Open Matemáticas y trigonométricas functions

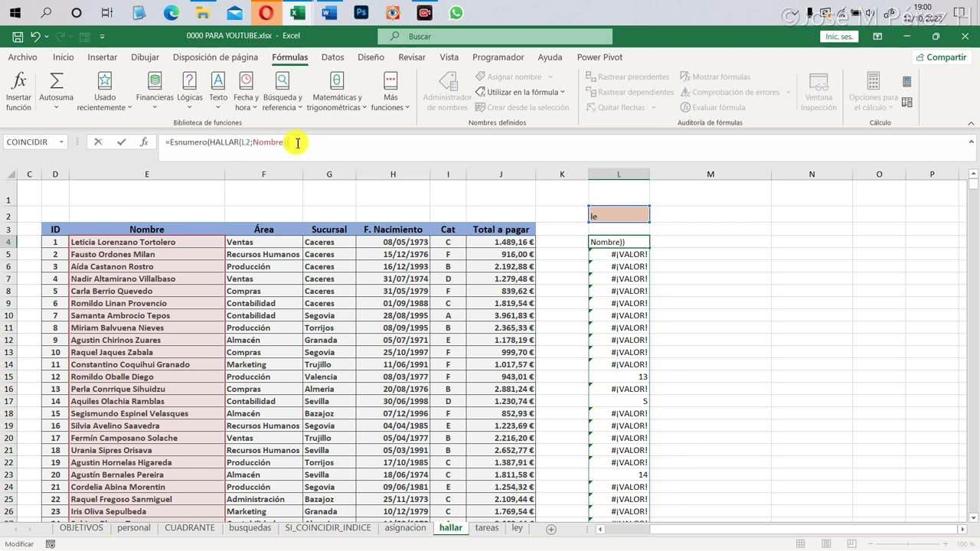(x=337, y=92)
